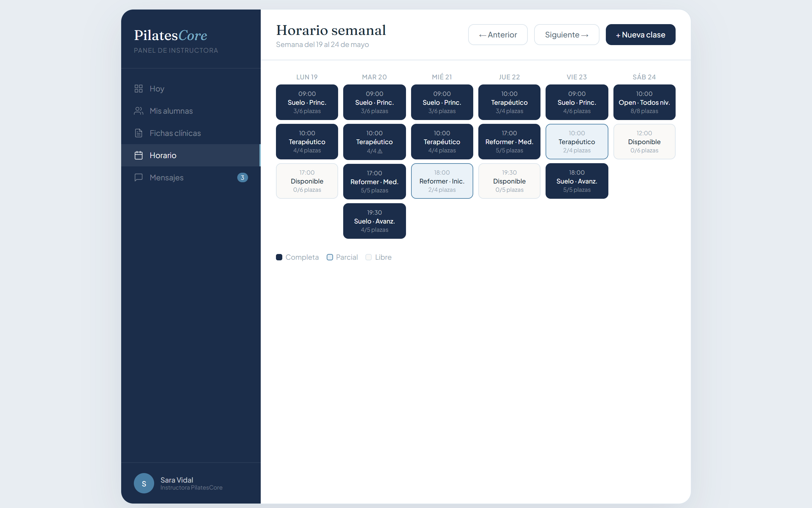
Task: Click the Hoy grid icon
Action: tap(139, 89)
